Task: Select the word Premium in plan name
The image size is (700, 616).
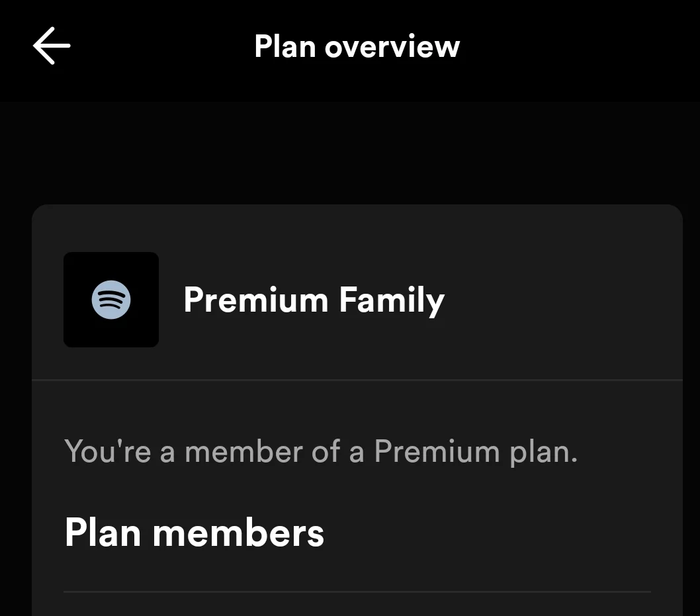Action: pyautogui.click(x=256, y=300)
